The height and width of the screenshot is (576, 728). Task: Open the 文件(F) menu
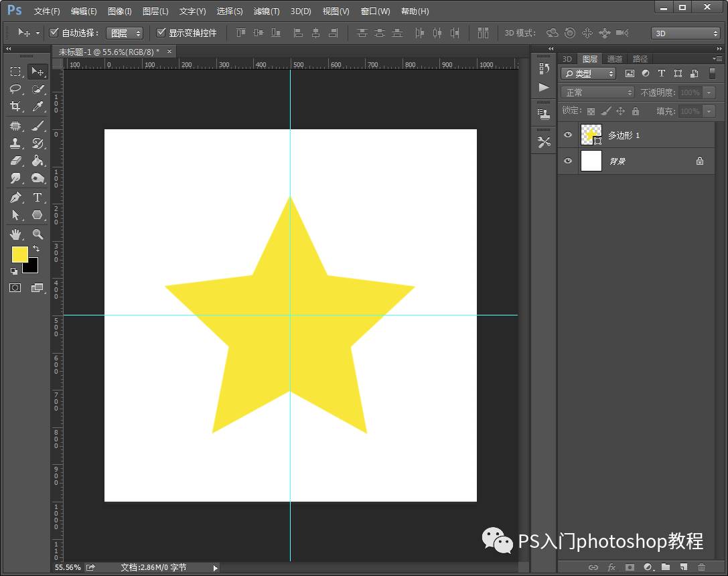pos(47,11)
